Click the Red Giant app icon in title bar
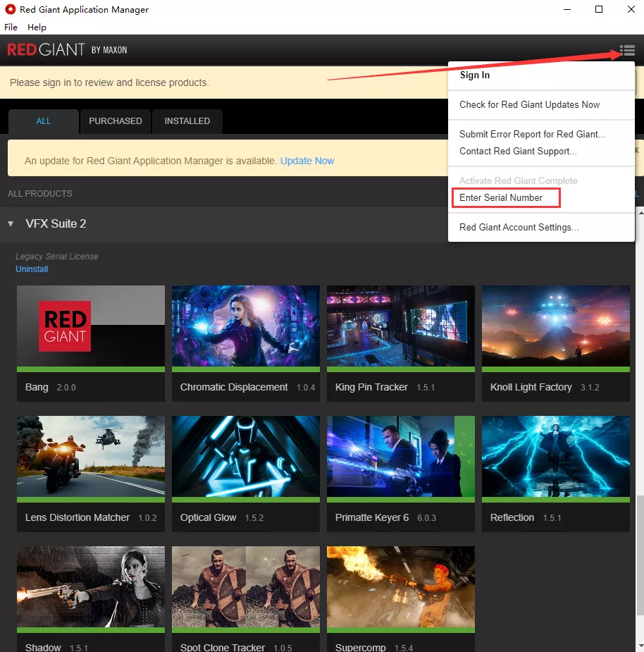644x652 pixels. click(x=10, y=9)
